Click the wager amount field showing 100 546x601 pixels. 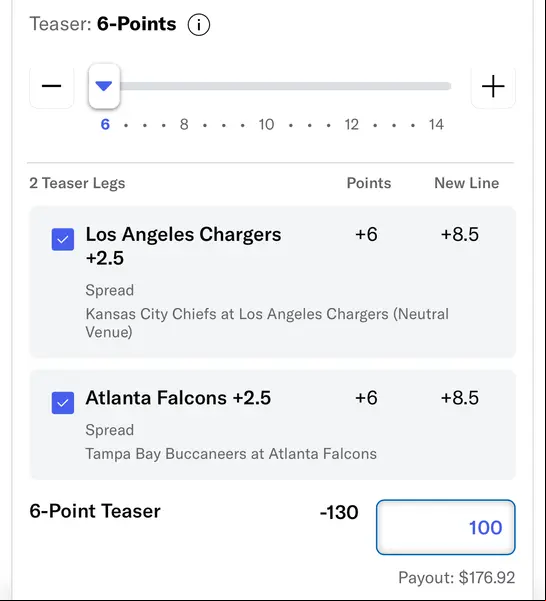(x=446, y=527)
